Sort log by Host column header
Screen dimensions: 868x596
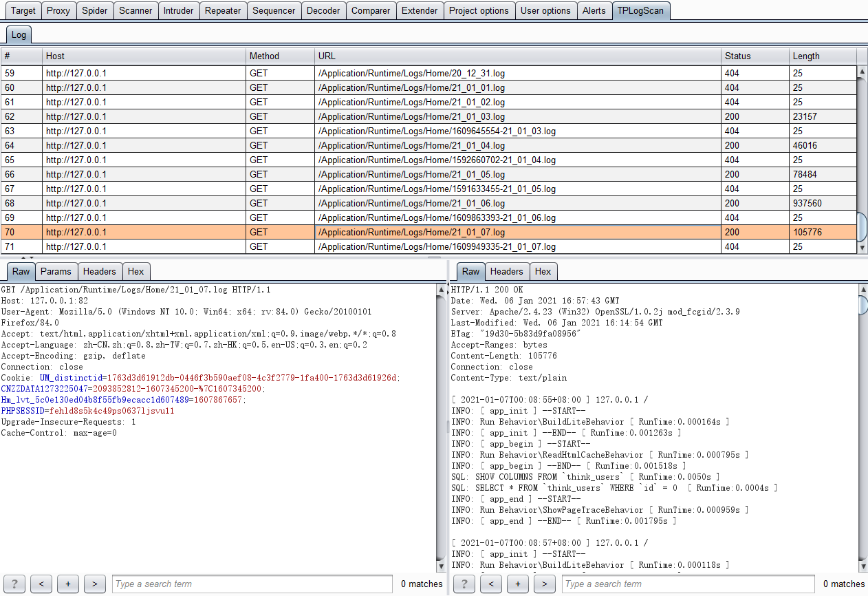tap(144, 56)
